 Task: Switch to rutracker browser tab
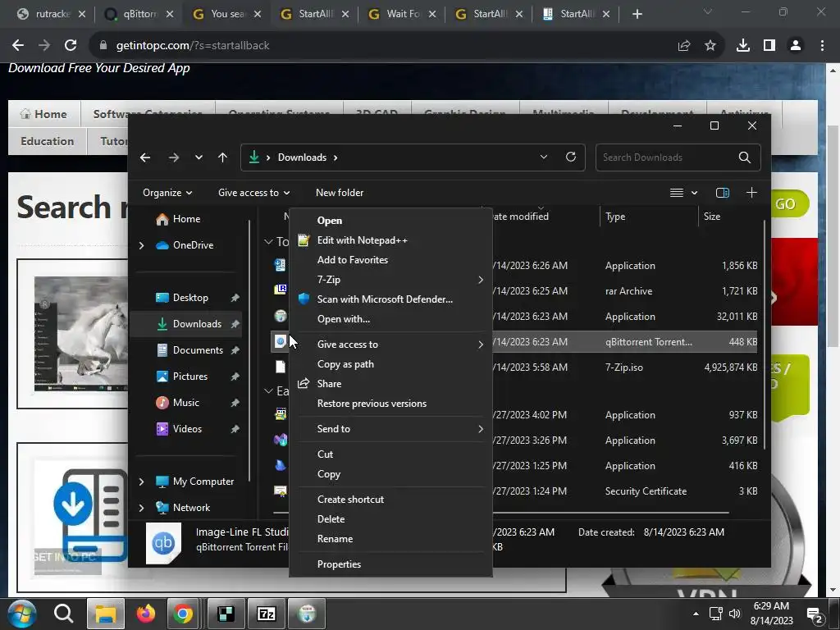51,14
